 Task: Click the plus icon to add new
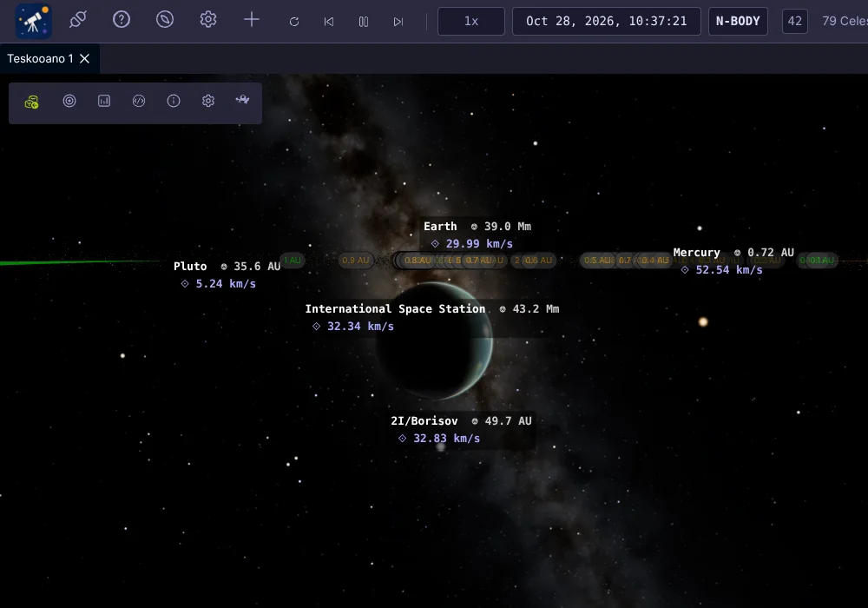pyautogui.click(x=252, y=20)
